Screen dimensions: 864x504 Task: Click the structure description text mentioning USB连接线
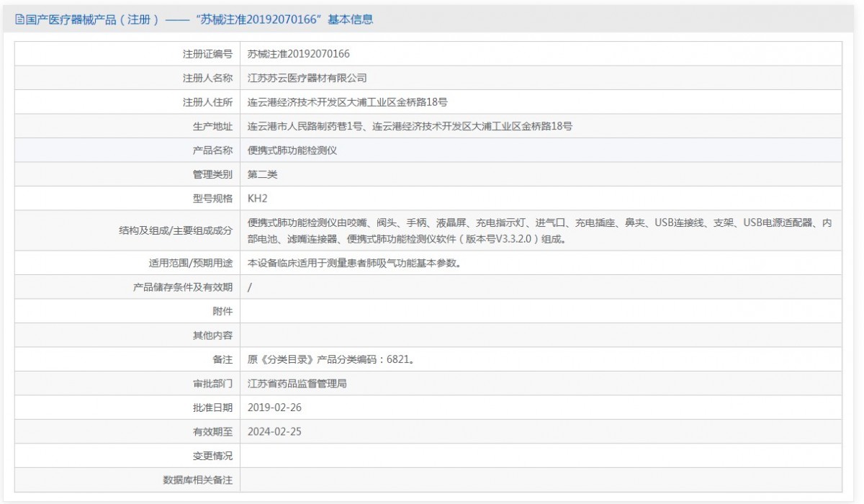(x=539, y=230)
